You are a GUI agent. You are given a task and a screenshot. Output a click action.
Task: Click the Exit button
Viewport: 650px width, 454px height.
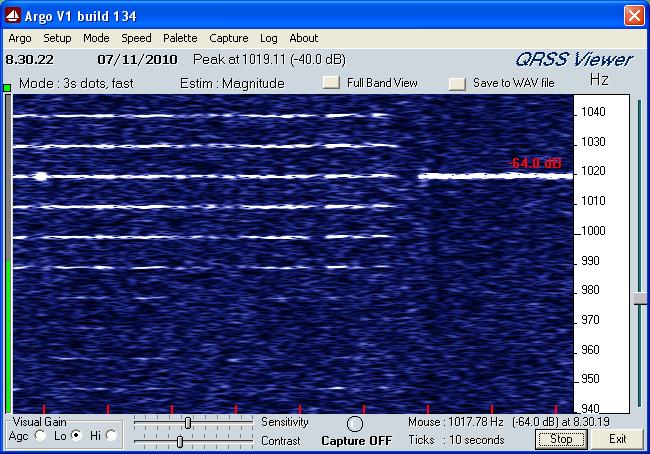point(618,439)
